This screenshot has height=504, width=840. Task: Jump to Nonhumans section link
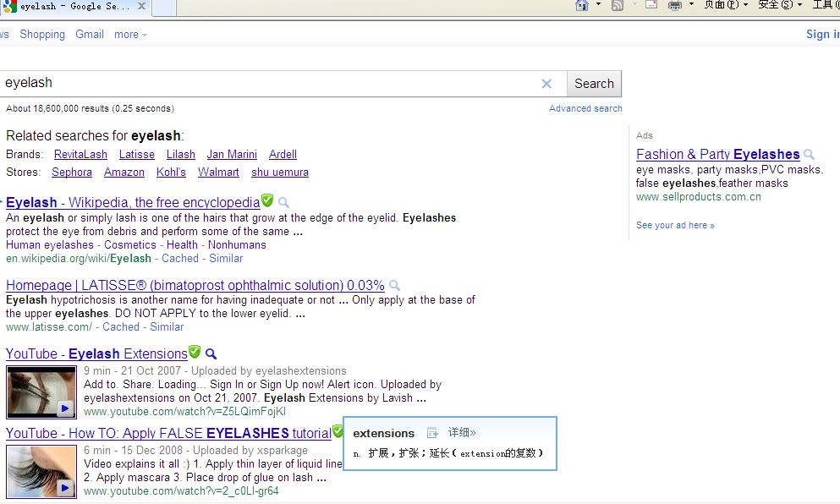pos(237,244)
